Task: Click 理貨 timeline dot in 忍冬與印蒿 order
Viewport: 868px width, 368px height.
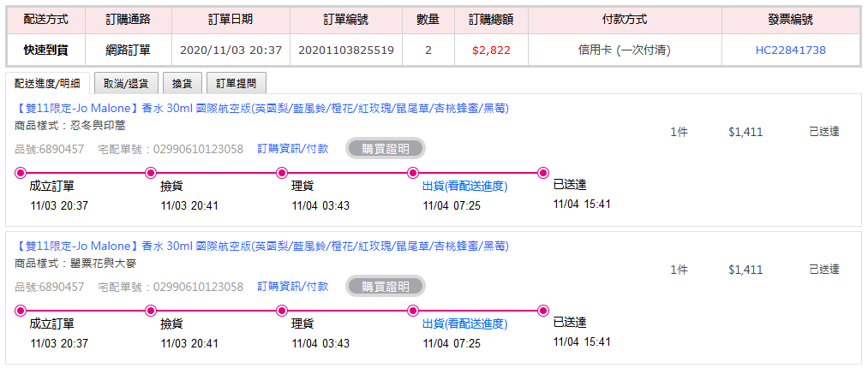Action: 282,173
